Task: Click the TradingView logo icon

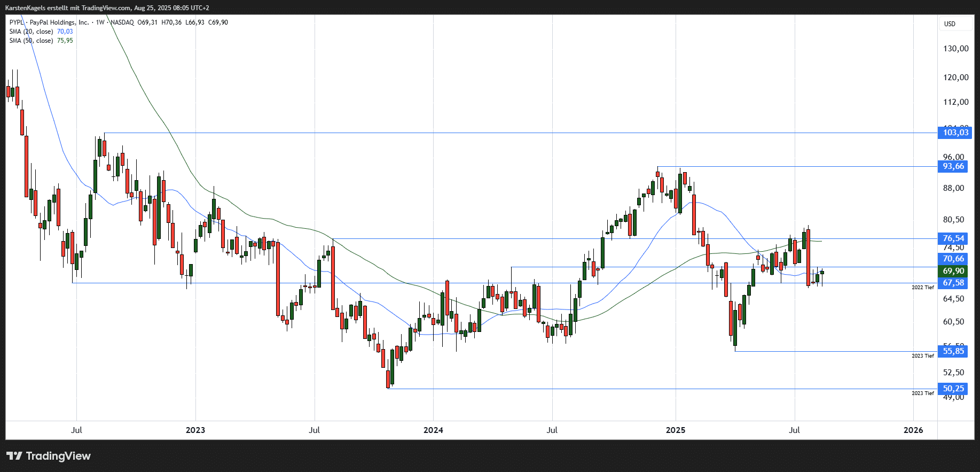Action: click(14, 456)
